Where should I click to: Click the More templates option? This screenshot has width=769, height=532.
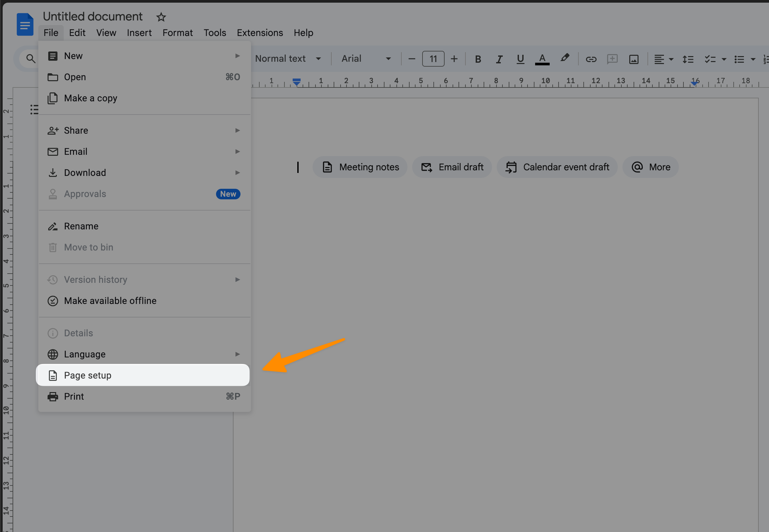(x=650, y=167)
